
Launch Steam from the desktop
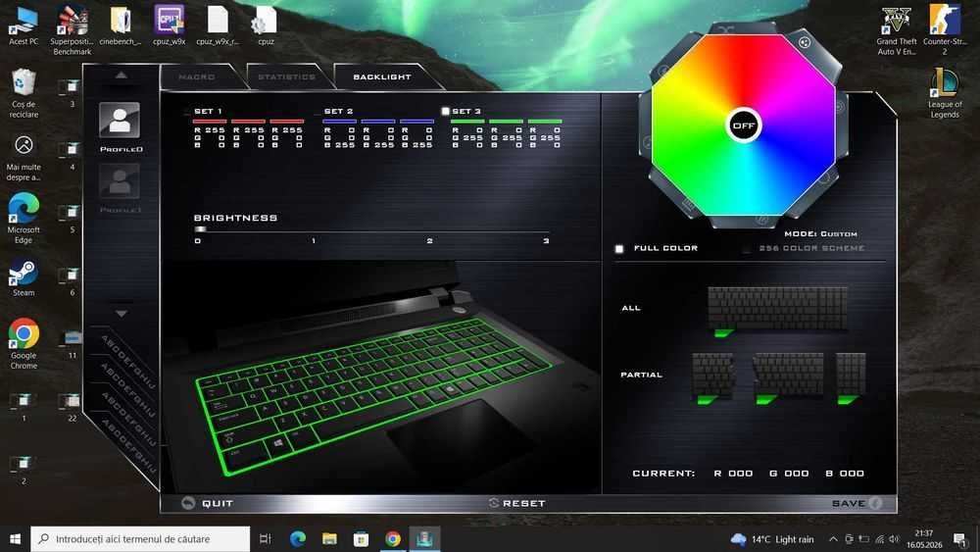[24, 276]
